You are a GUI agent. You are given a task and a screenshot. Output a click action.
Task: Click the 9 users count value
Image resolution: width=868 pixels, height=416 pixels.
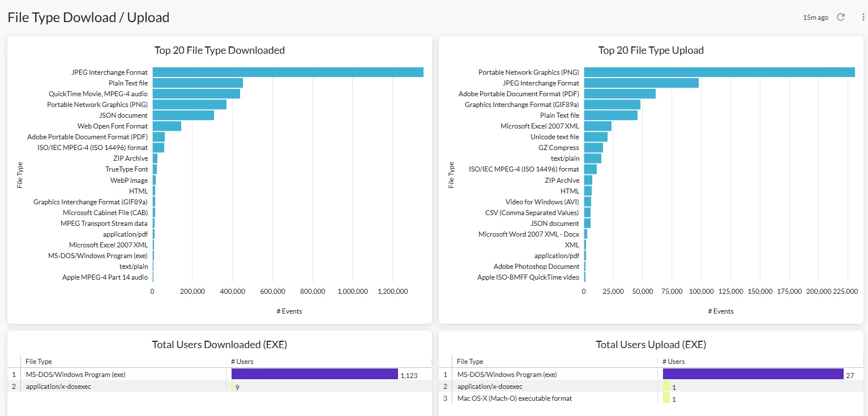[x=237, y=387]
